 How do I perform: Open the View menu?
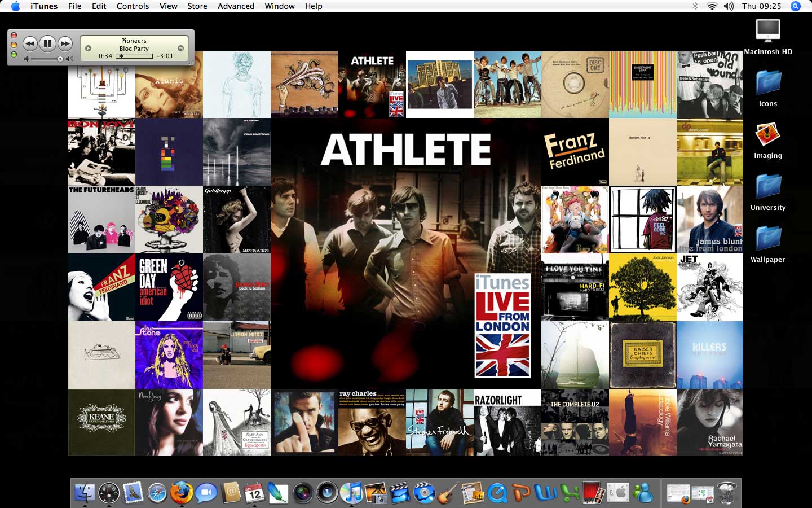point(169,6)
